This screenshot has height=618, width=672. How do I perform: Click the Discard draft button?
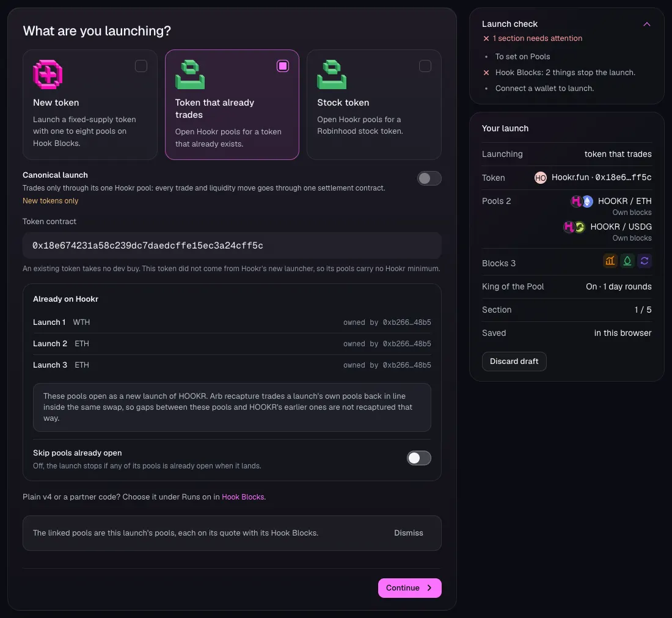[x=514, y=362]
